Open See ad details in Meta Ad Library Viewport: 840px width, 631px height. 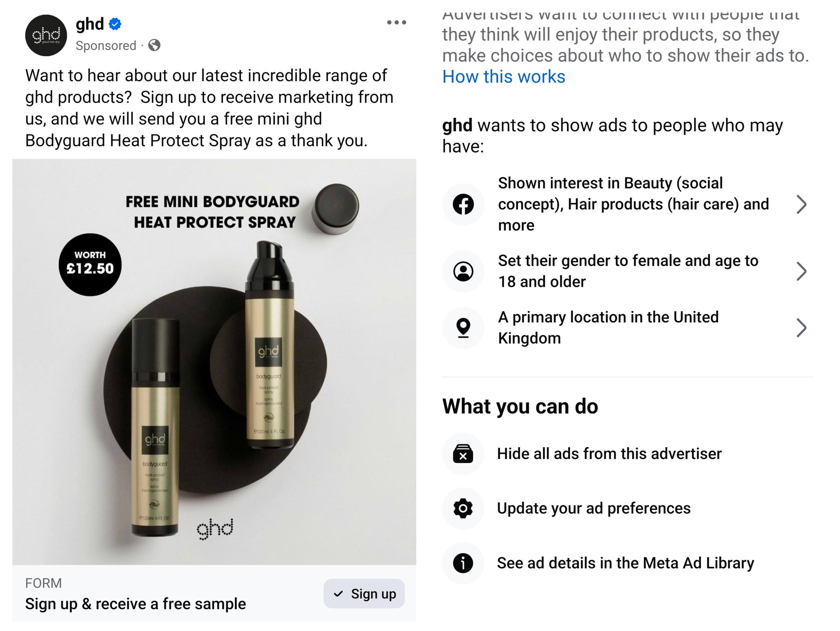[625, 563]
